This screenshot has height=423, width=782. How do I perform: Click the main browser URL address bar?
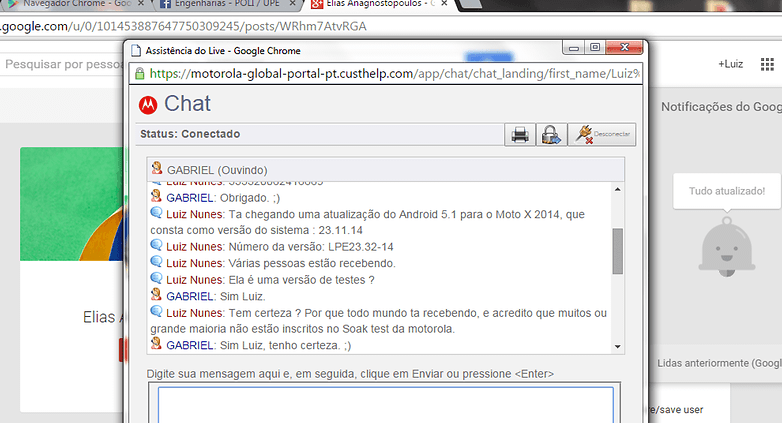pos(389,26)
